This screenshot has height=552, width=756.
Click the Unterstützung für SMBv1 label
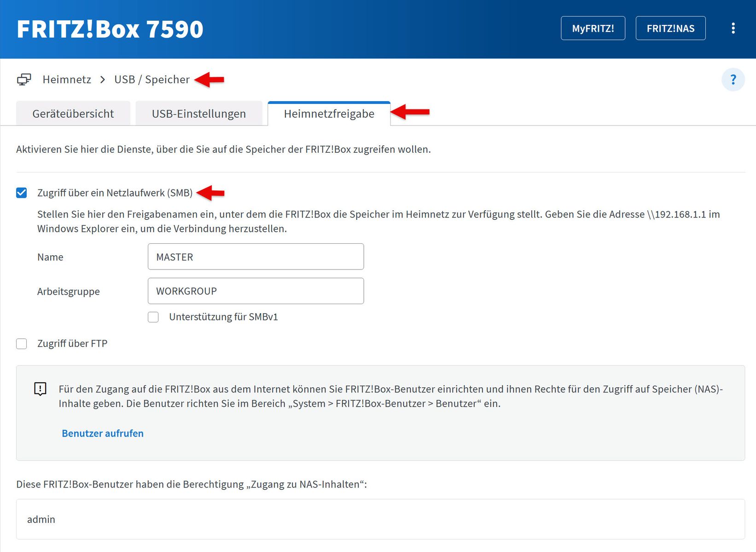223,317
